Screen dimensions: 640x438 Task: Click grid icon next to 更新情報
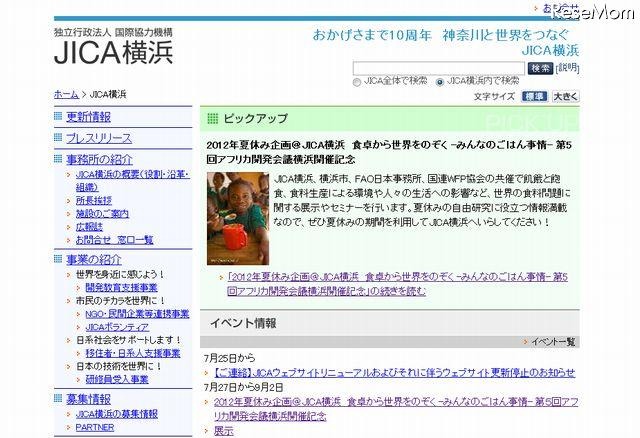(58, 116)
